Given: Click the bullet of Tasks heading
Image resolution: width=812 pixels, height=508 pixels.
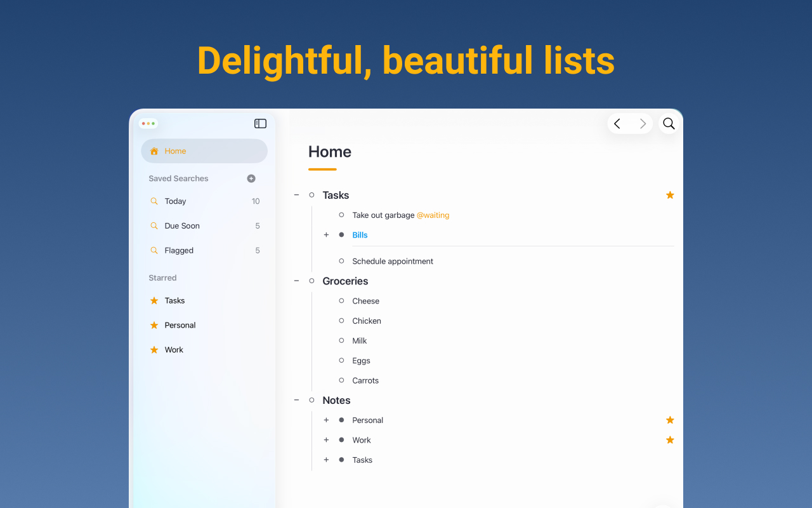Looking at the screenshot, I should point(311,195).
